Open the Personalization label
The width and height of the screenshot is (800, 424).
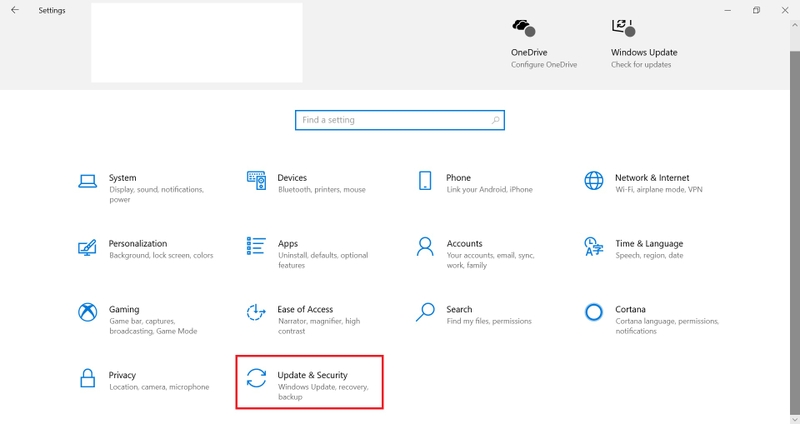[x=138, y=243]
